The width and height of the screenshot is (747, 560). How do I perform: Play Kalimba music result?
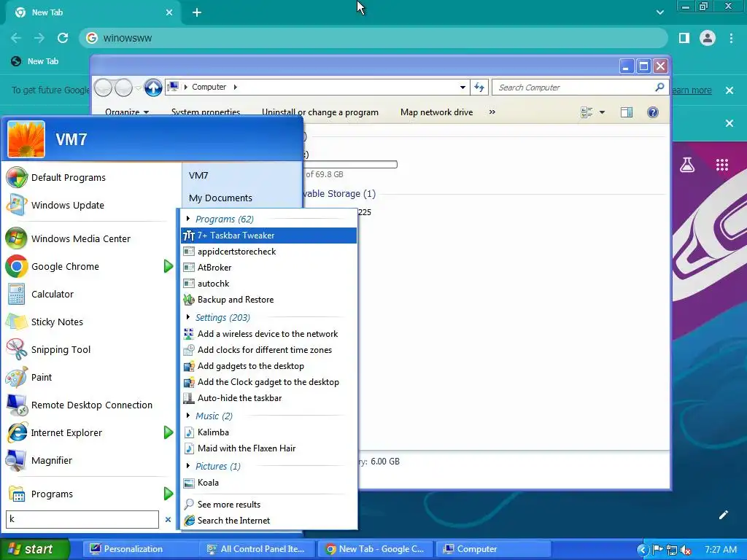click(x=268, y=432)
